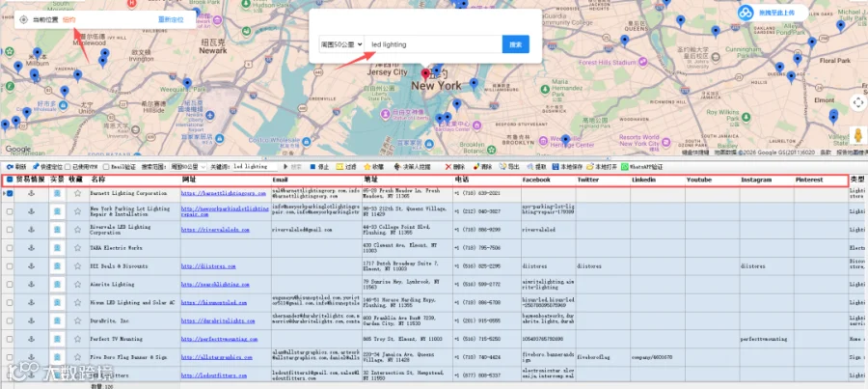Click the 收藏 star in the toolbar
Viewport: 868px width, 389px height.
[x=366, y=166]
